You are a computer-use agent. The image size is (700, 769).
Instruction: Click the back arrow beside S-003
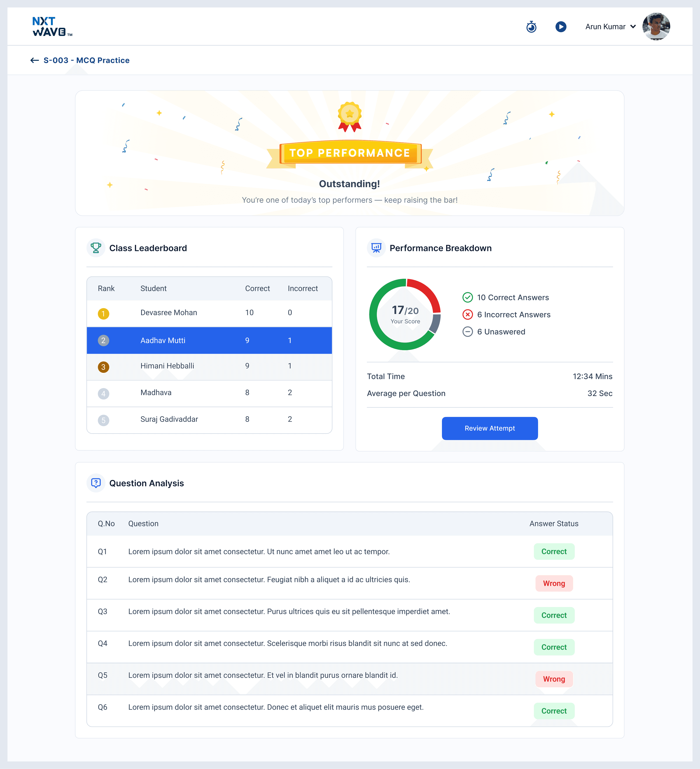coord(35,60)
